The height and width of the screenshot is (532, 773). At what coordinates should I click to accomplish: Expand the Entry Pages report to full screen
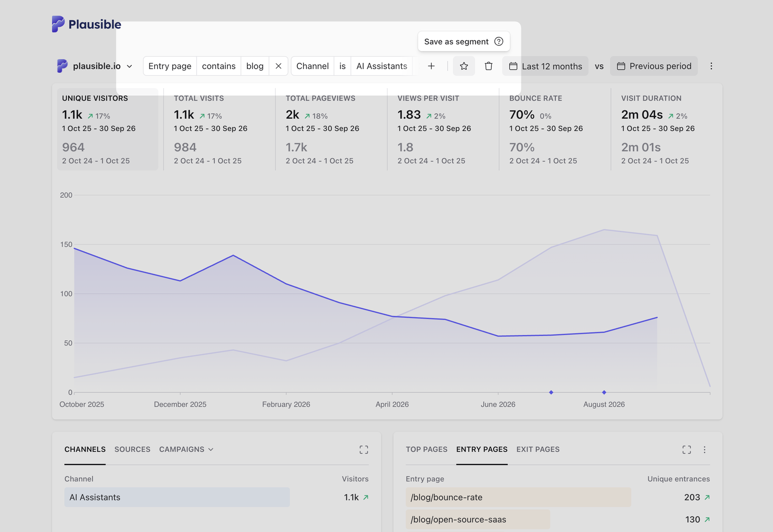(x=687, y=450)
